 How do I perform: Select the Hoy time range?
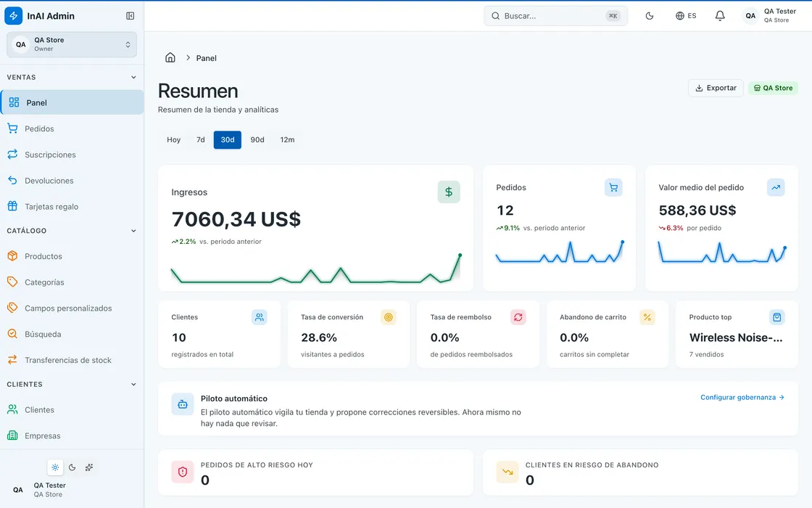[173, 140]
